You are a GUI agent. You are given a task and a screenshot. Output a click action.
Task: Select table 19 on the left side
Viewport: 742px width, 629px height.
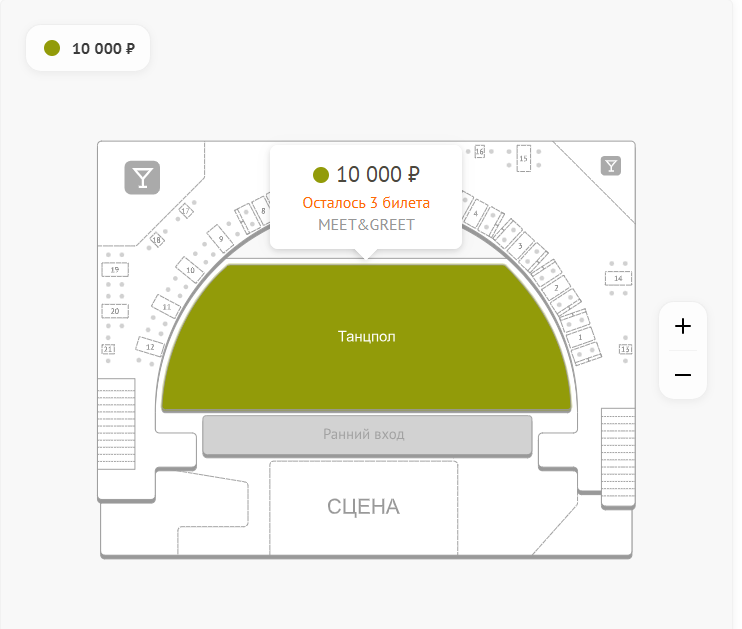pyautogui.click(x=115, y=270)
